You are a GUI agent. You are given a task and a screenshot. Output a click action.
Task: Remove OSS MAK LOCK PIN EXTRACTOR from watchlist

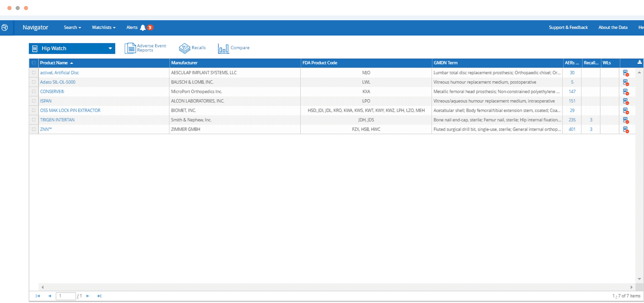click(626, 111)
